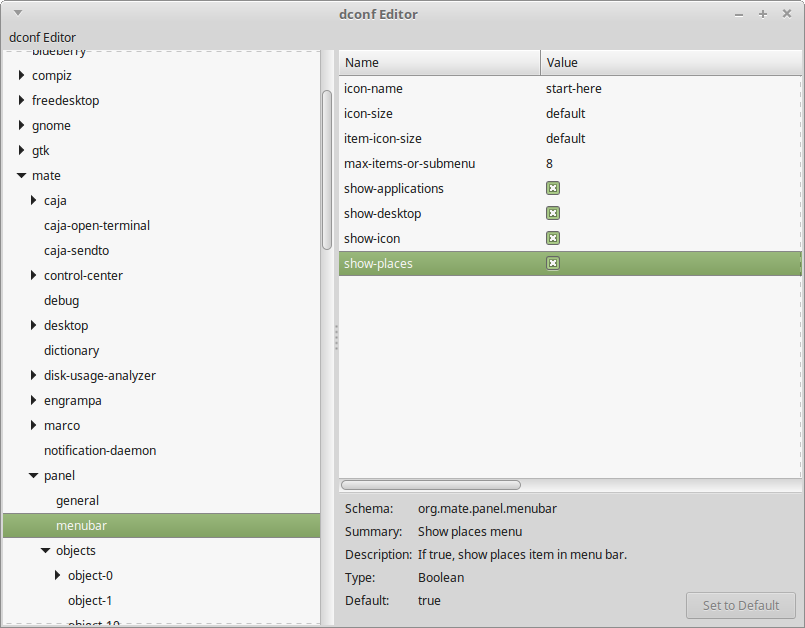Select the max-items-or-submenu key row
This screenshot has height=628, width=805.
(x=570, y=163)
